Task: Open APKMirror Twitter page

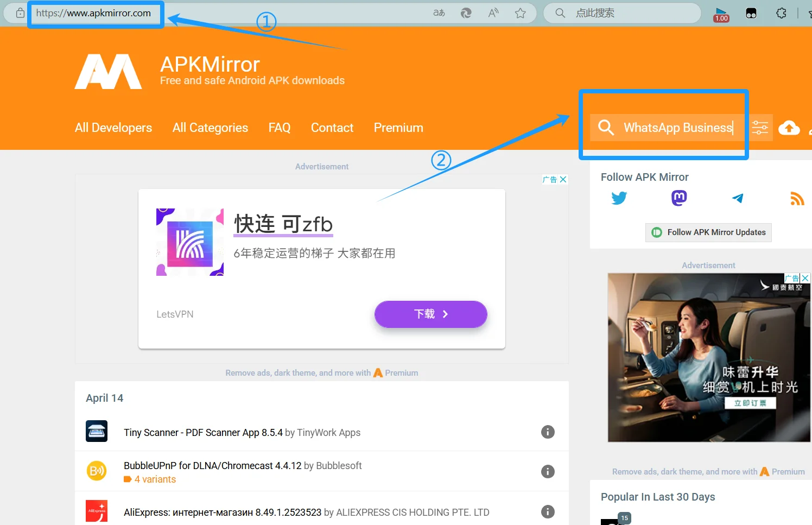Action: coord(619,198)
